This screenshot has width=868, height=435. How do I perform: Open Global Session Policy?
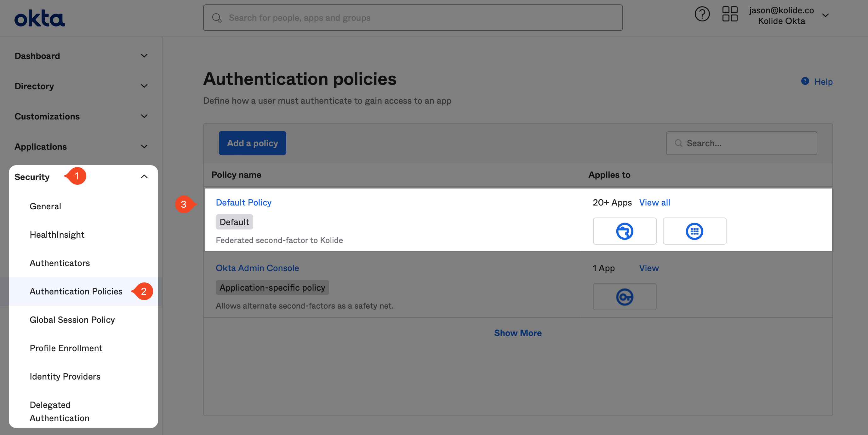coord(72,320)
